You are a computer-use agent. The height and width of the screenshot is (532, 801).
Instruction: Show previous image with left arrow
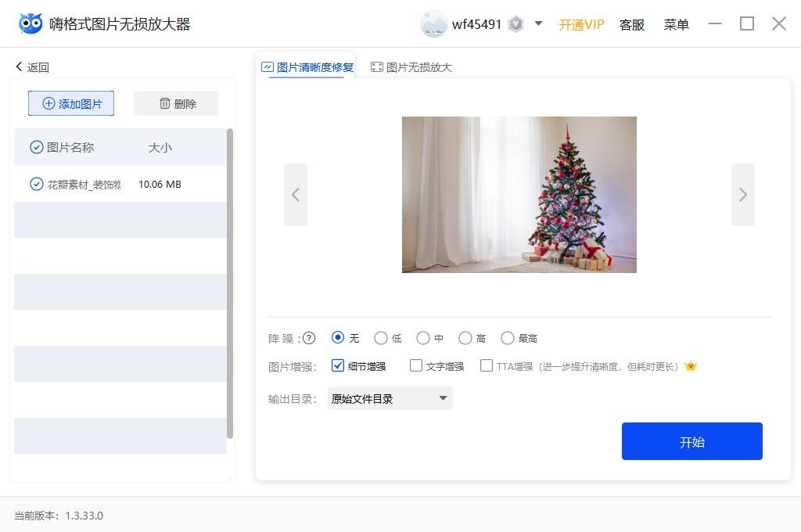pos(296,195)
